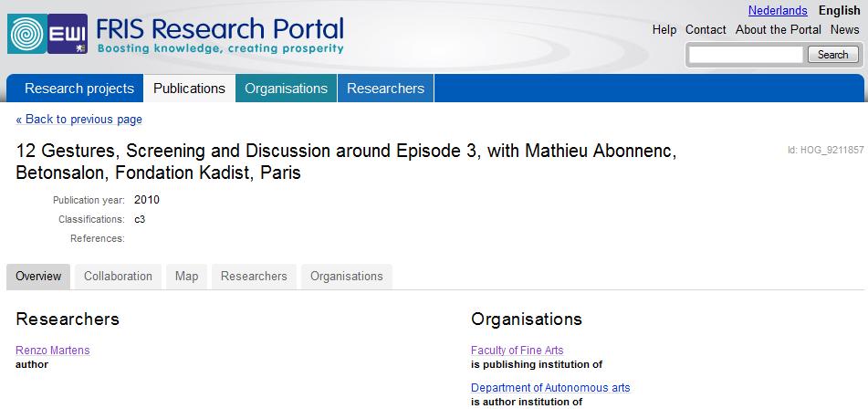868x419 pixels.
Task: Open the News link
Action: click(844, 29)
